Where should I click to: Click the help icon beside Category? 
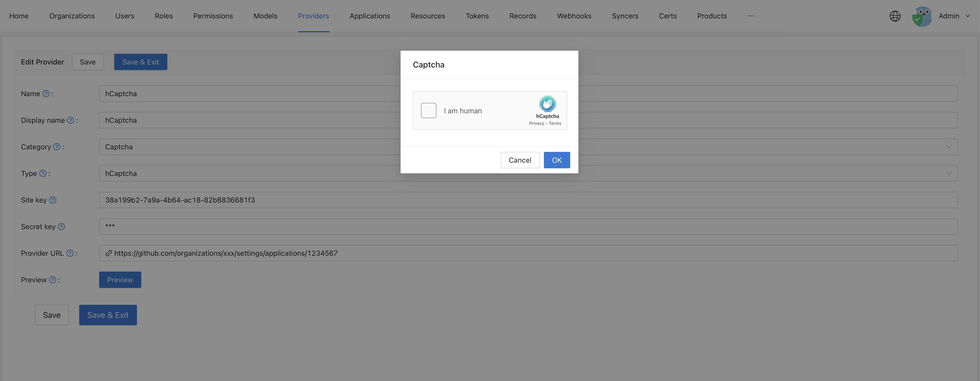(56, 147)
